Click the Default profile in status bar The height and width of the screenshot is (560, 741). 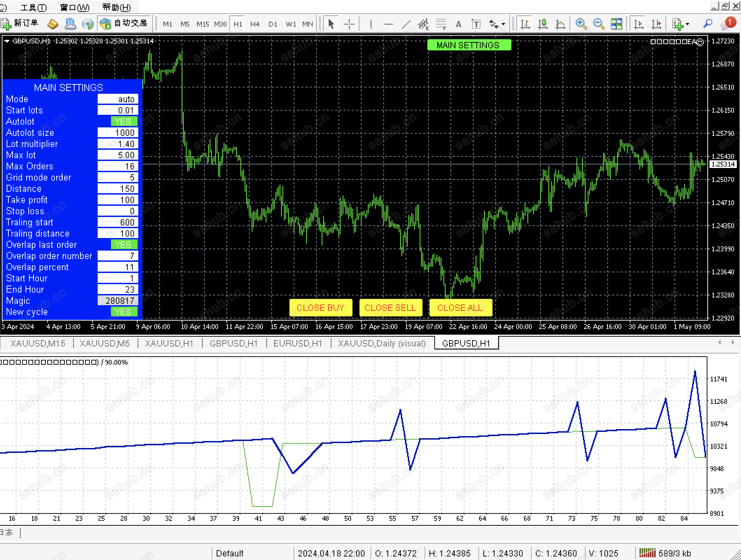click(x=230, y=553)
